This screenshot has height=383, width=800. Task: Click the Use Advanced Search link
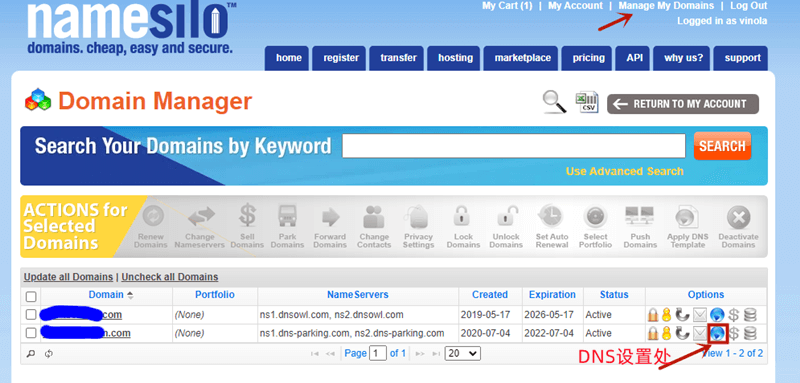point(624,171)
